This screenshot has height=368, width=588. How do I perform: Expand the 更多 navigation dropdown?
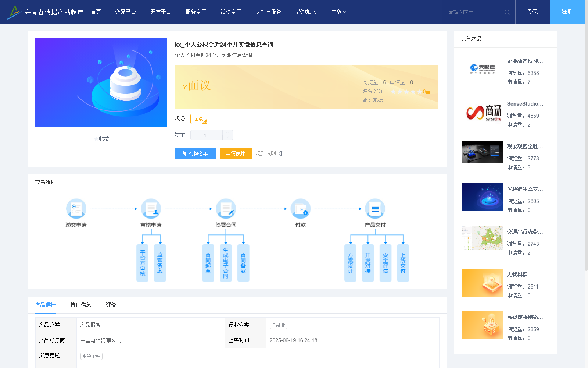338,12
